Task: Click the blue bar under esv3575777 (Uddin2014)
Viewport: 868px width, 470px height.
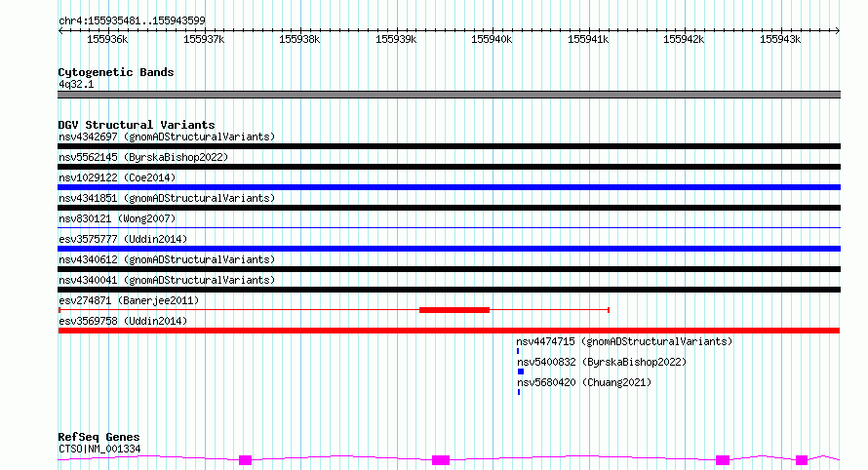Action: [x=449, y=249]
